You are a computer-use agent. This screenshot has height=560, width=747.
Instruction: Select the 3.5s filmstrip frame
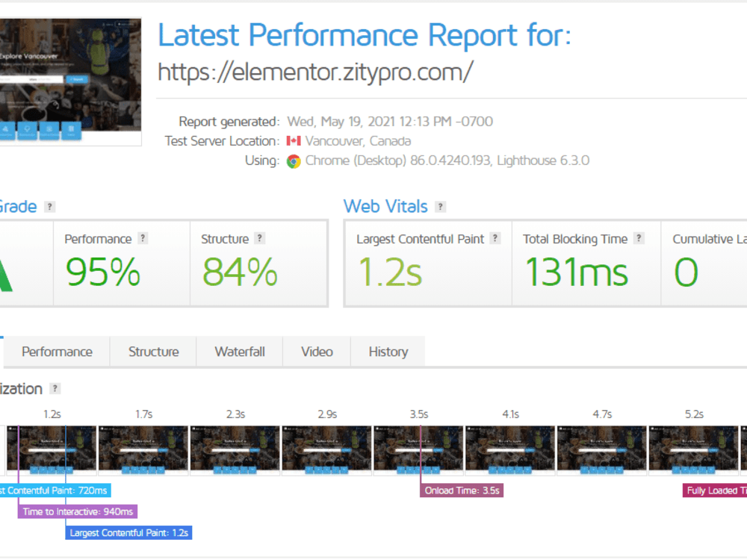point(419,450)
